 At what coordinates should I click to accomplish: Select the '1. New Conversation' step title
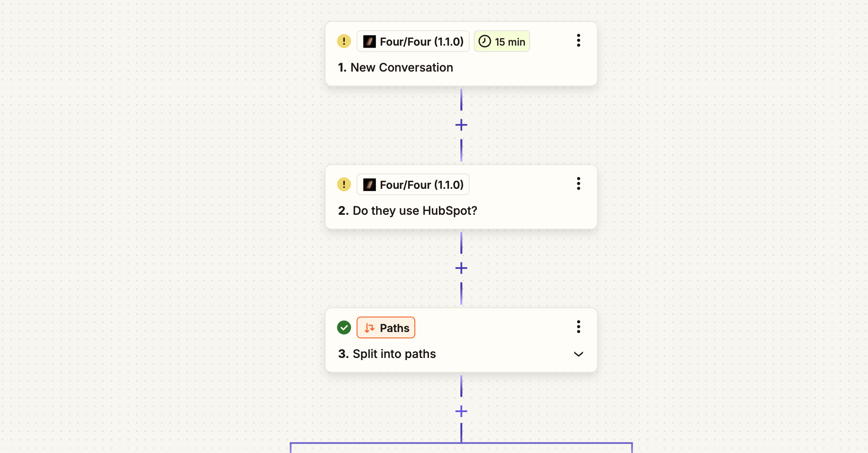395,67
